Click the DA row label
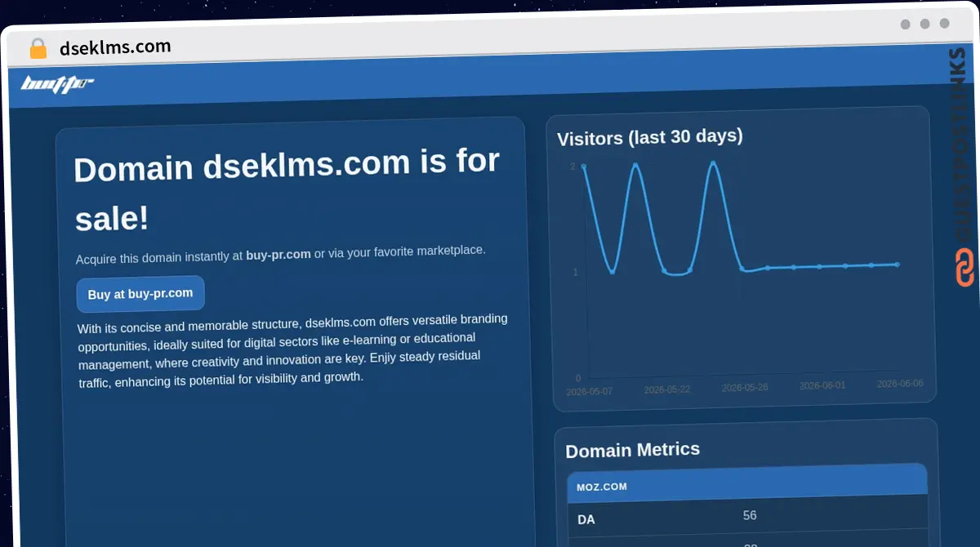The width and height of the screenshot is (980, 547). click(586, 519)
